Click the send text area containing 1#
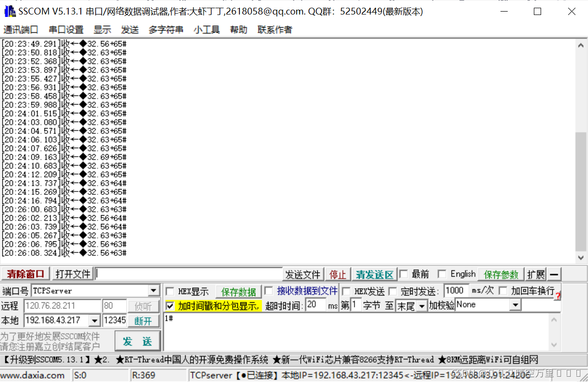This screenshot has height=382, width=588. point(357,332)
